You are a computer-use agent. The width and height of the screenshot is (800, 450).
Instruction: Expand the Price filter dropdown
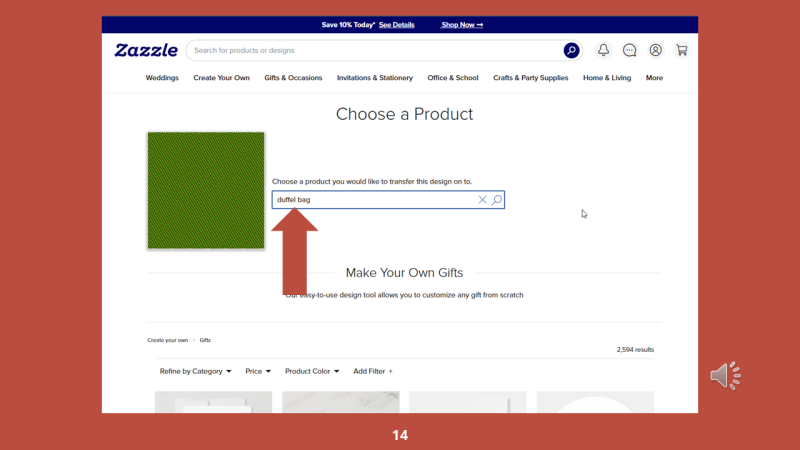click(x=258, y=371)
